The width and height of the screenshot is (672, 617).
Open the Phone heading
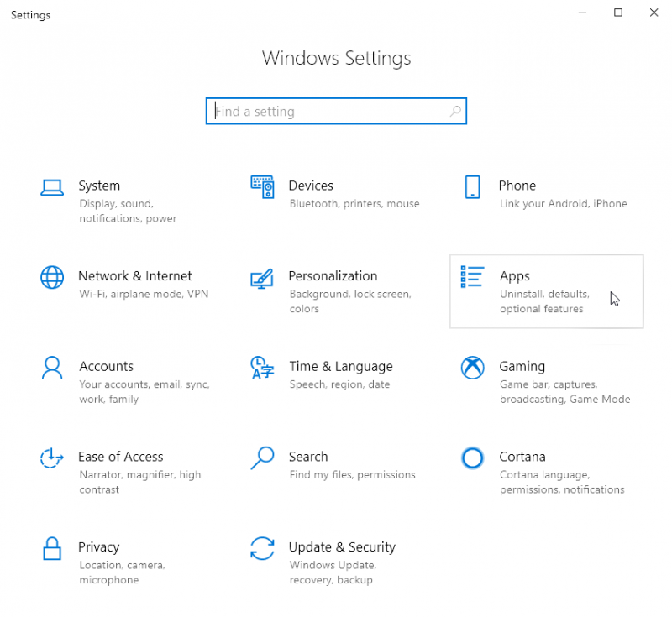tap(517, 186)
